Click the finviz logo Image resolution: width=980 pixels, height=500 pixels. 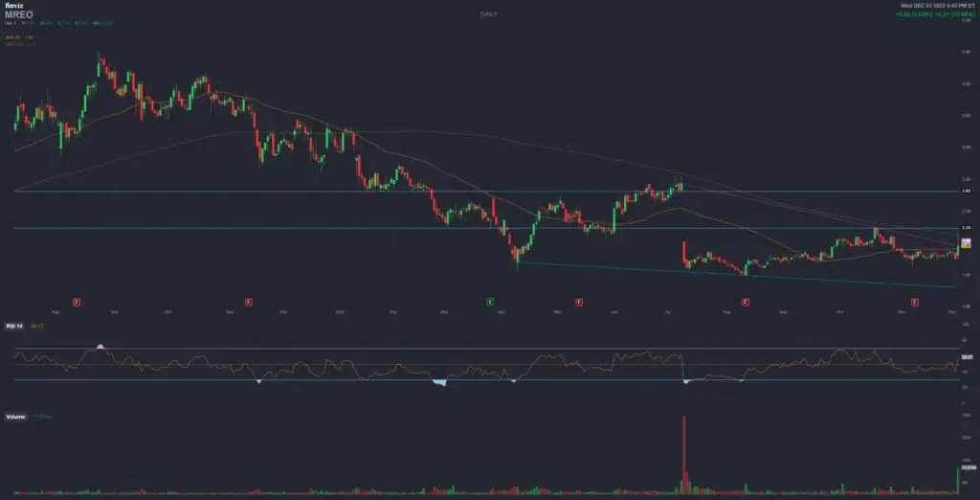11,6
